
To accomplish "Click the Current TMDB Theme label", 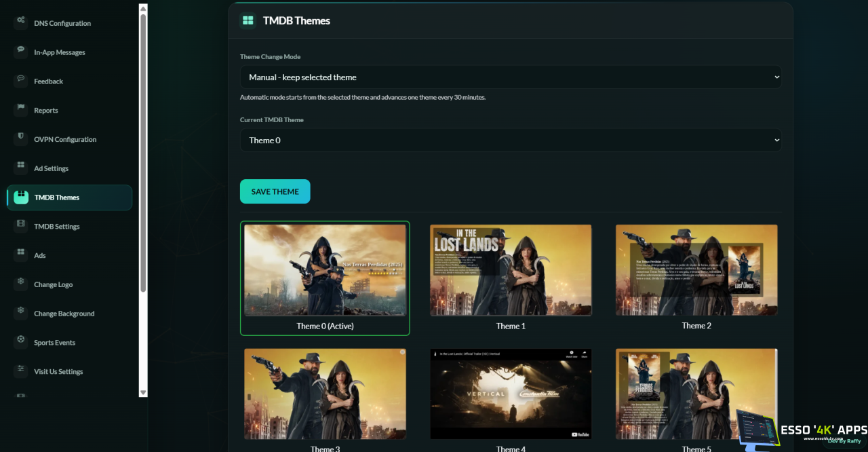I will pyautogui.click(x=272, y=120).
